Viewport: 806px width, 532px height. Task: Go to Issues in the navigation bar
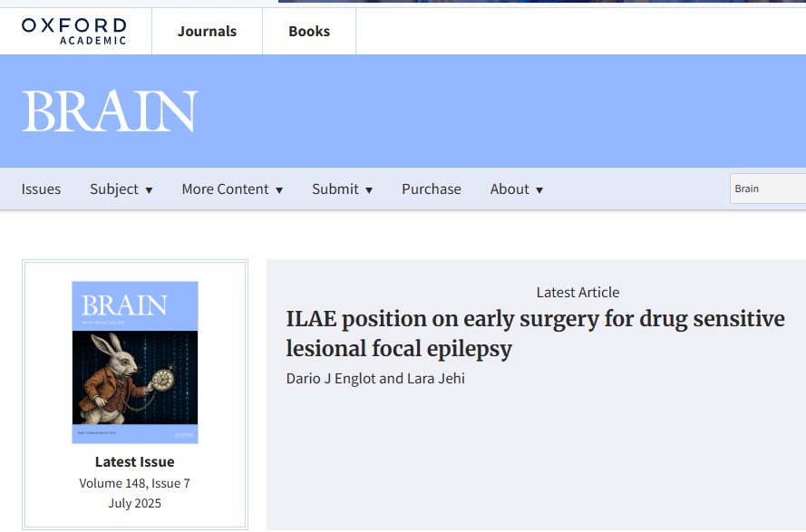pos(41,189)
